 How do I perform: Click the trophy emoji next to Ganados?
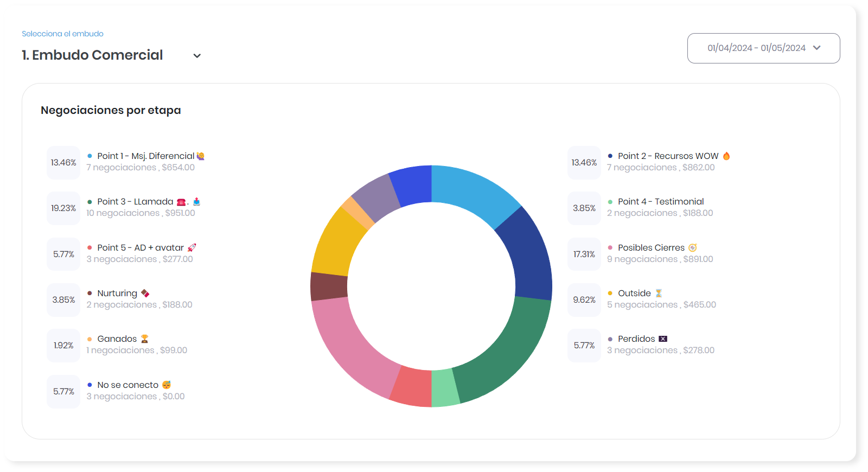pyautogui.click(x=144, y=339)
